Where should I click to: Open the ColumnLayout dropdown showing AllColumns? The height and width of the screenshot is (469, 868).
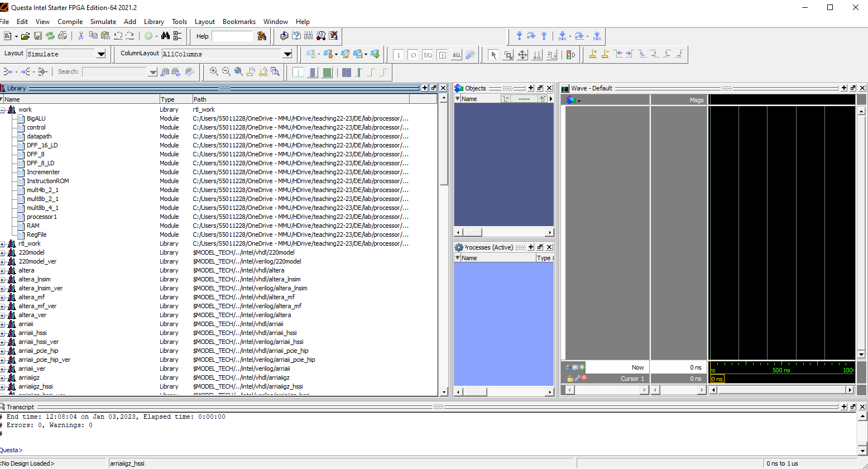coord(287,54)
